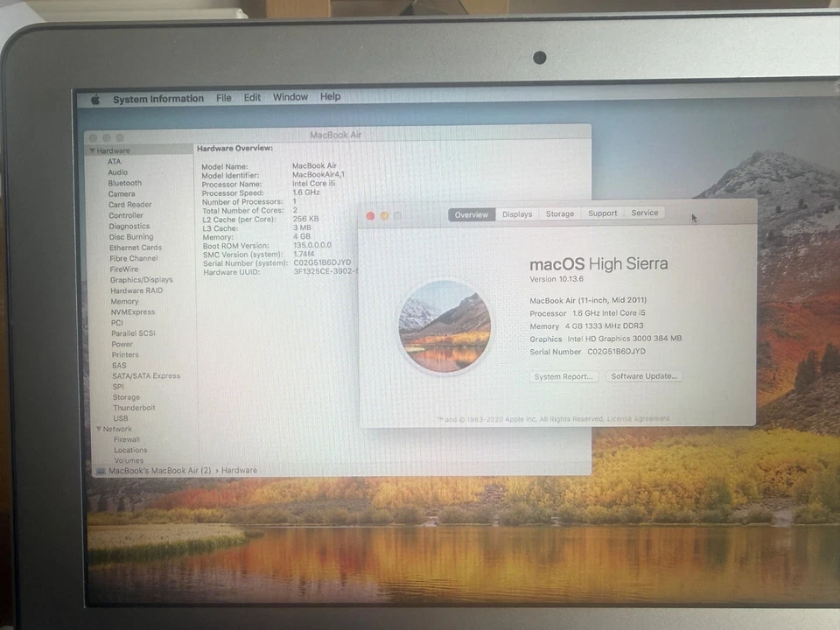The height and width of the screenshot is (630, 840).
Task: Click the MacBook Air window title bar
Action: point(338,135)
